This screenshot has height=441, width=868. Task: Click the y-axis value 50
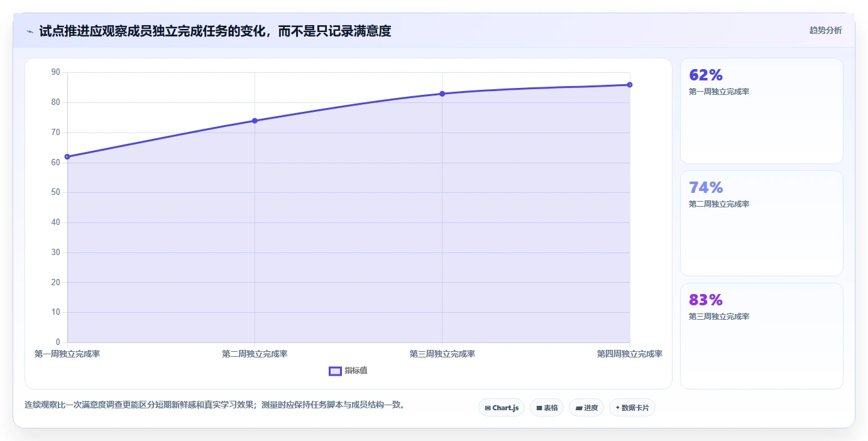[55, 192]
